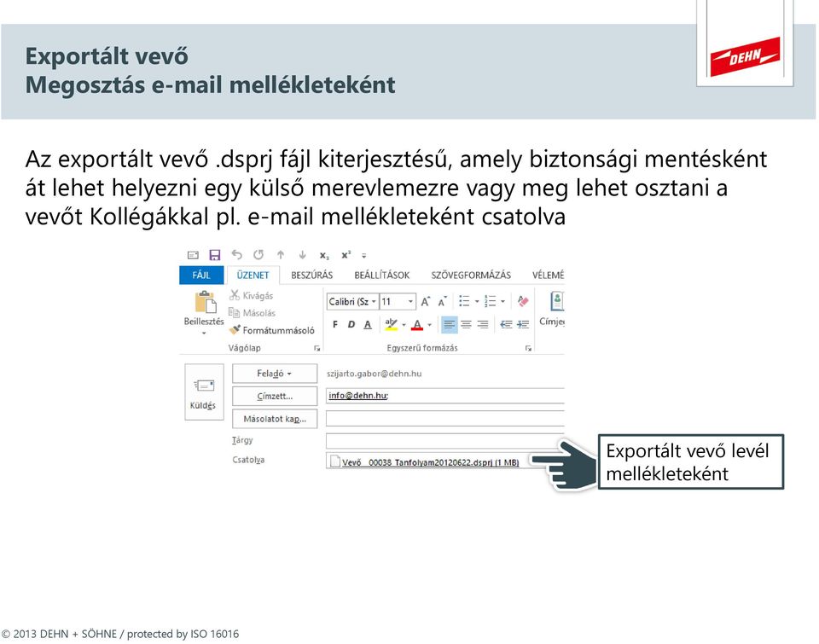The image size is (819, 644).
Task: Expand highlight color picker arrow
Action: (404, 325)
